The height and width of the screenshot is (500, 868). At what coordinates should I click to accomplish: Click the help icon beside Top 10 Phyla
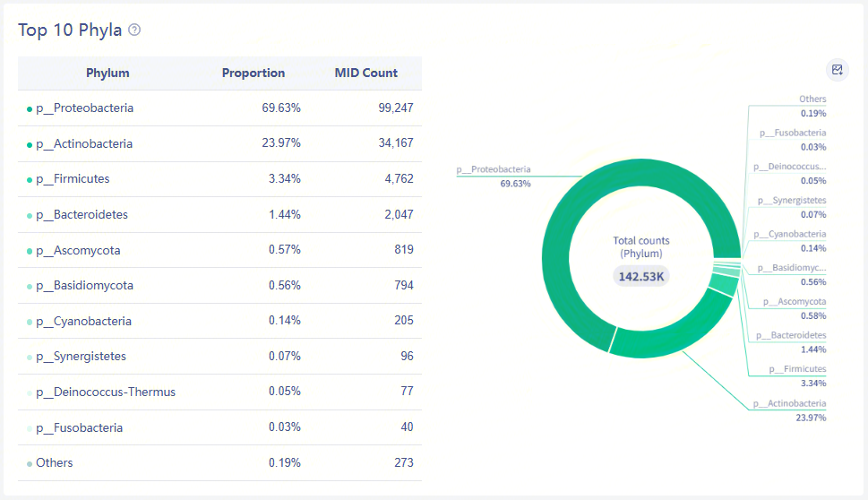pos(134,30)
